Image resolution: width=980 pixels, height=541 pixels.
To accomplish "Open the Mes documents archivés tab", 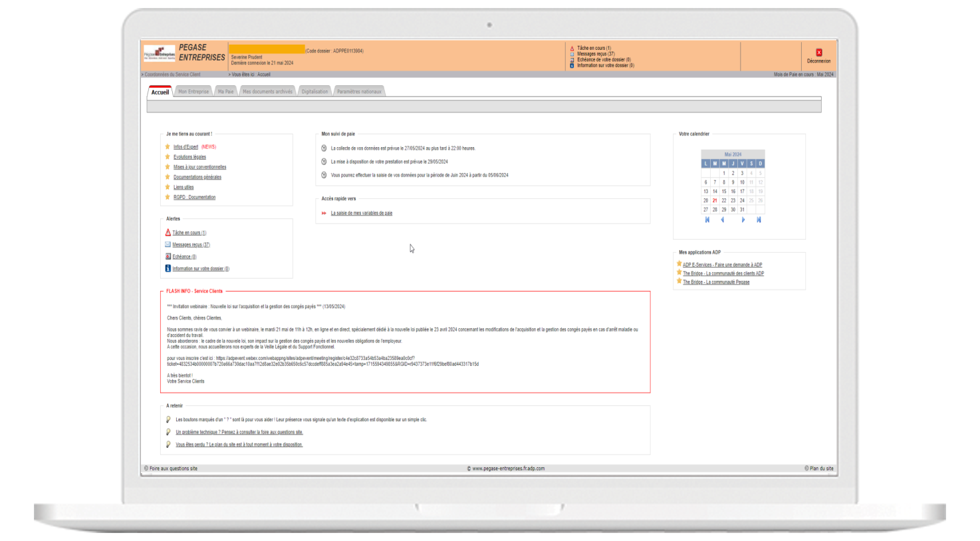I will tap(267, 92).
